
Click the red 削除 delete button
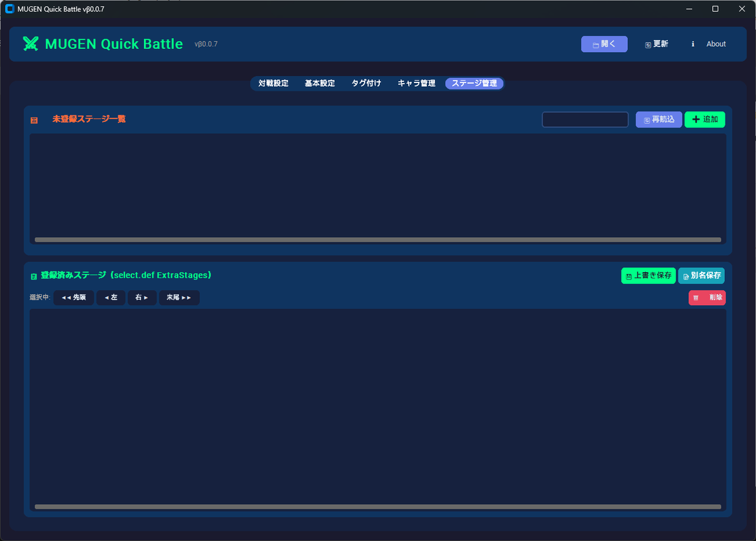tap(707, 297)
